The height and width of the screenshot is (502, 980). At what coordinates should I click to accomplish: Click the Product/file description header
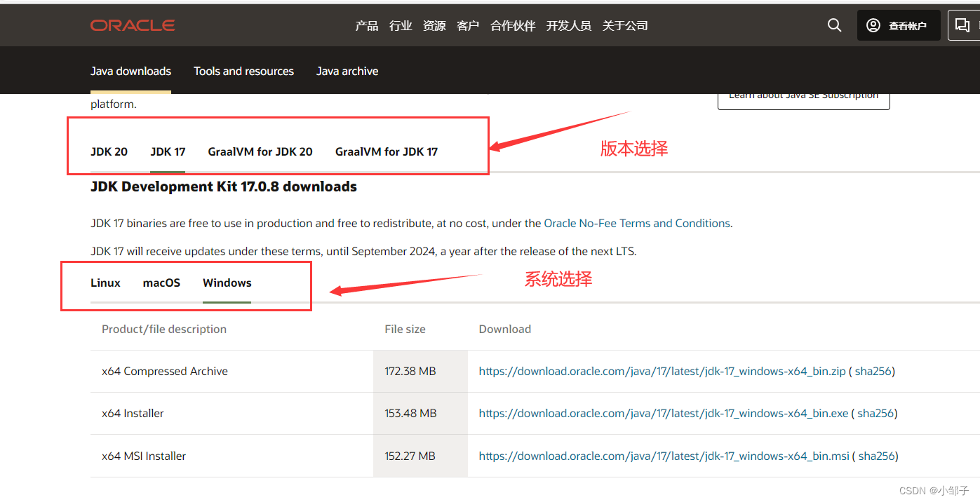164,329
